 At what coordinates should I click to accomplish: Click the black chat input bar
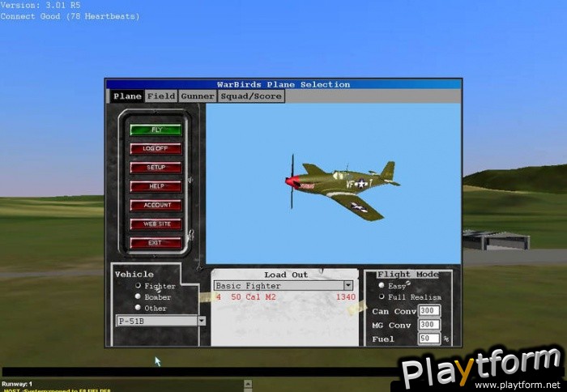click(x=201, y=373)
